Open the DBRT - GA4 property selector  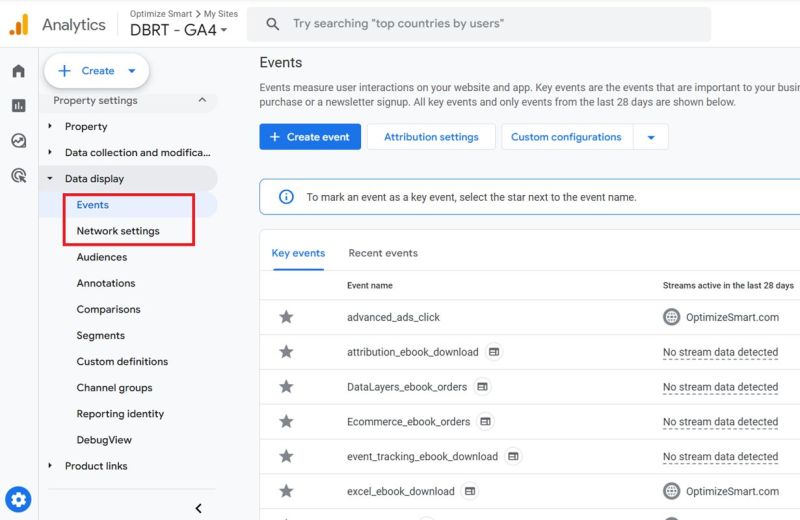(x=178, y=30)
